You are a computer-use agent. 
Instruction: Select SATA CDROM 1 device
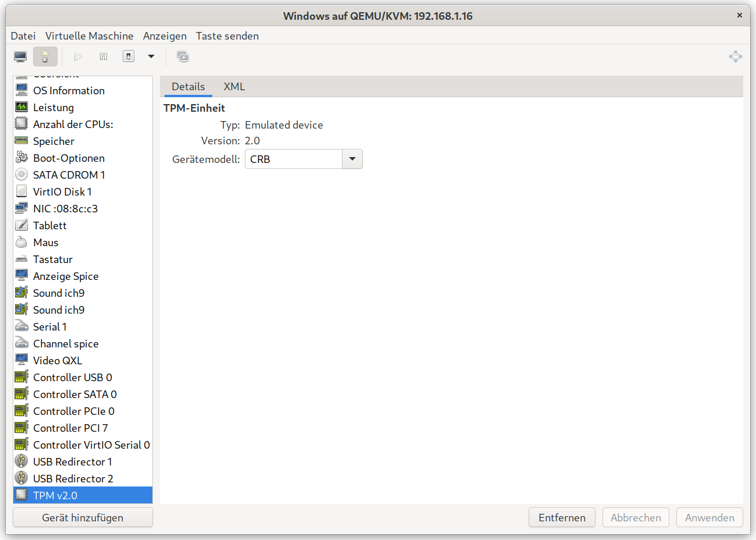[x=69, y=175]
